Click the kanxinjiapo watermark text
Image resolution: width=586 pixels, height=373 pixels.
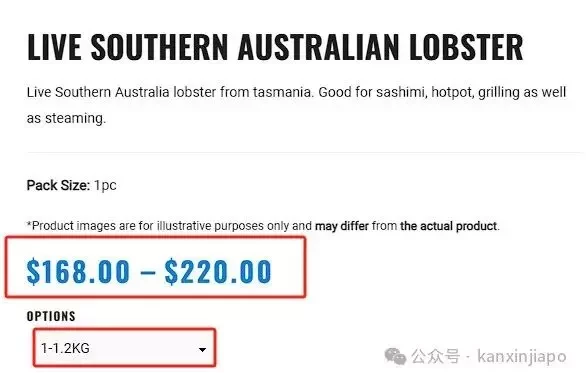click(522, 356)
